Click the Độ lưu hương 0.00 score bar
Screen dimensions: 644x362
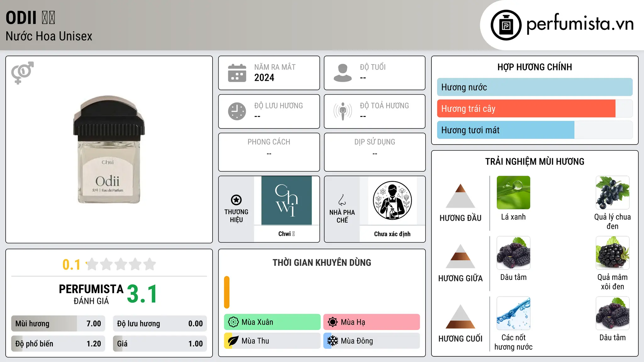(160, 323)
